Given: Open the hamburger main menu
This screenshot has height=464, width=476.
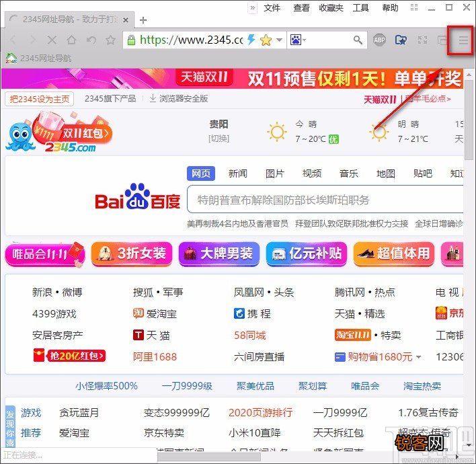Looking at the screenshot, I should 463,40.
